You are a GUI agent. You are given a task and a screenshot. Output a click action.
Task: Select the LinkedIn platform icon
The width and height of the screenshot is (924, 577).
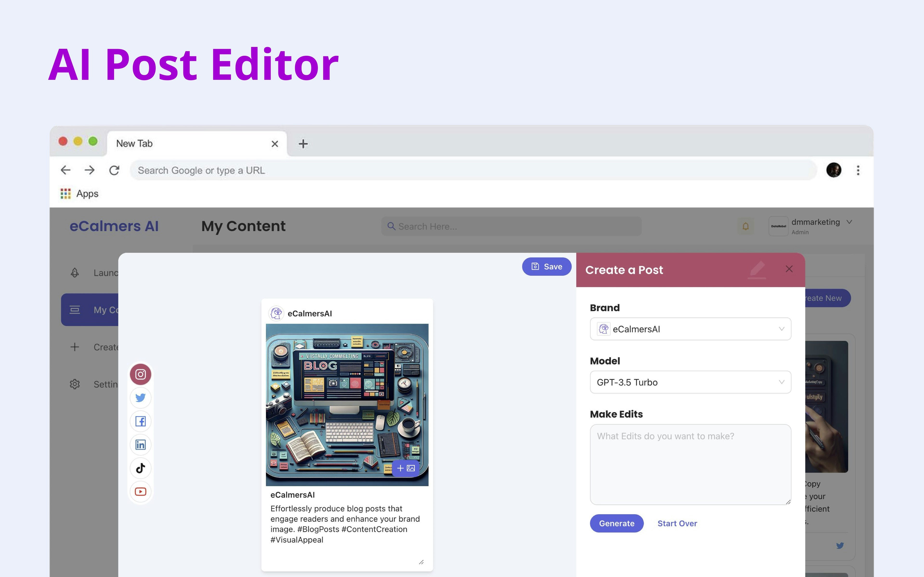(141, 445)
